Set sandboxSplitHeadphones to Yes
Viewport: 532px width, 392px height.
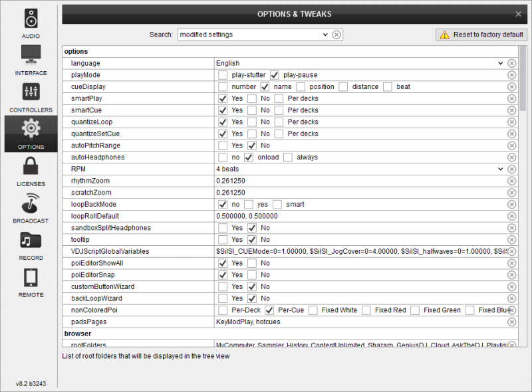point(223,228)
